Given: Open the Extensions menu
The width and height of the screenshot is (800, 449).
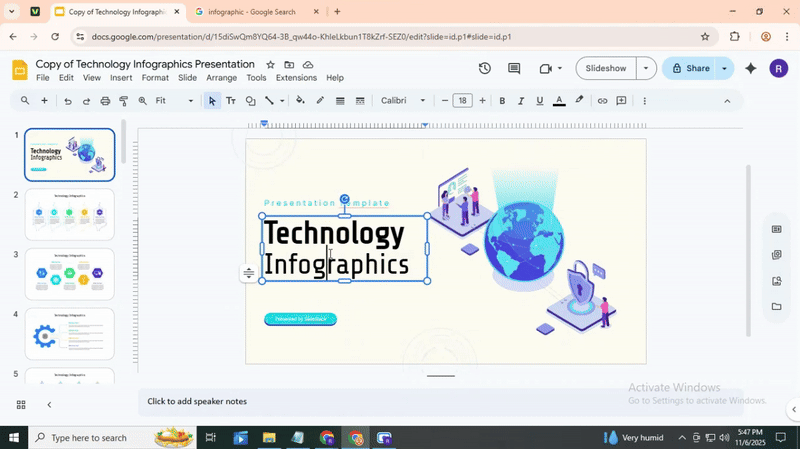Looking at the screenshot, I should pos(296,78).
